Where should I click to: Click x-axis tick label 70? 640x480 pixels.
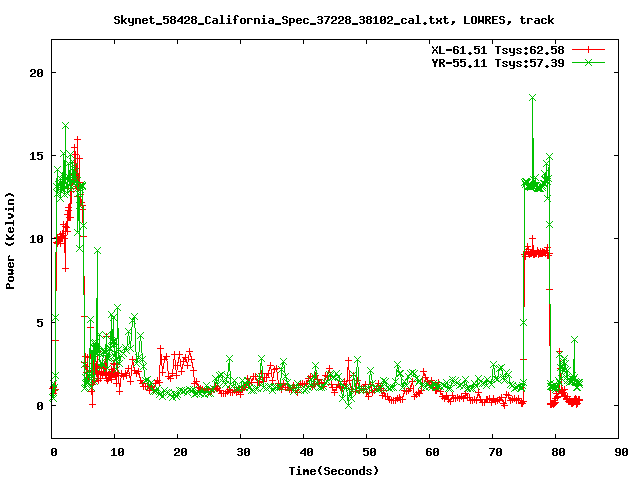495,452
